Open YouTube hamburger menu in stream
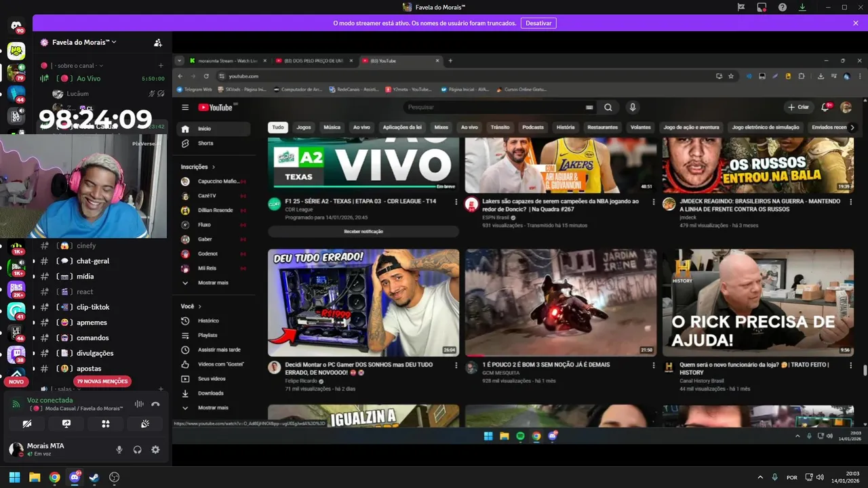 185,107
